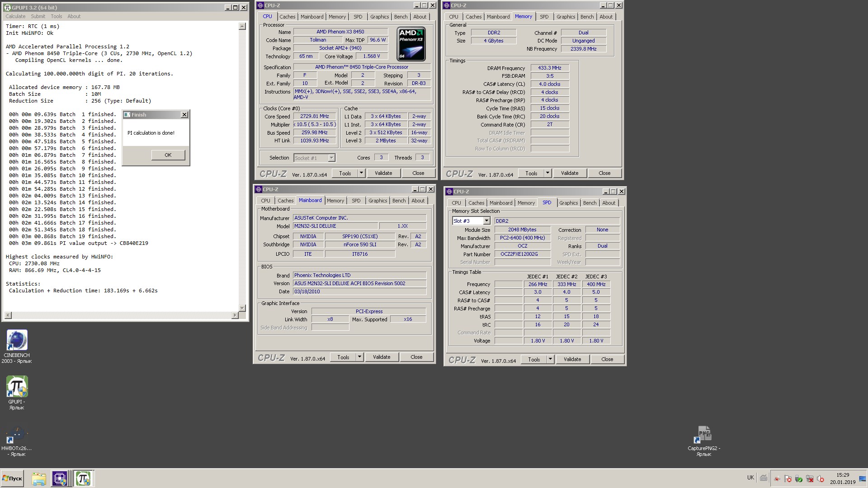Screen dimensions: 868x488
Task: Open the Submit menu in GPUPI
Action: coord(38,16)
